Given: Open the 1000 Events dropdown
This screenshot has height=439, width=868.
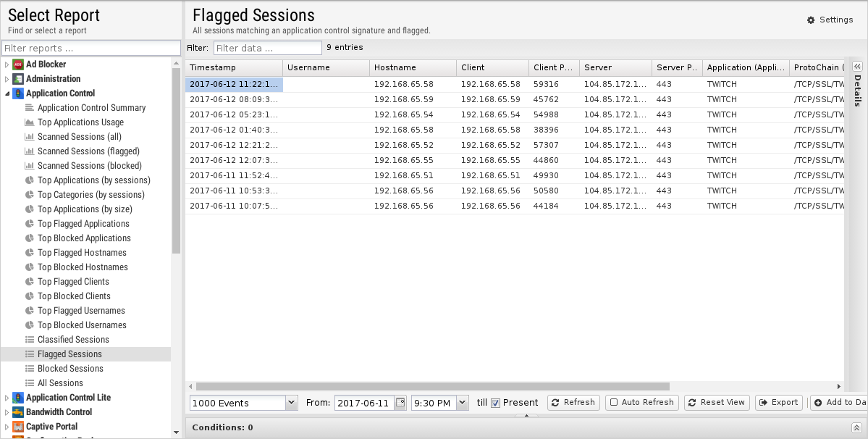Looking at the screenshot, I should (291, 403).
